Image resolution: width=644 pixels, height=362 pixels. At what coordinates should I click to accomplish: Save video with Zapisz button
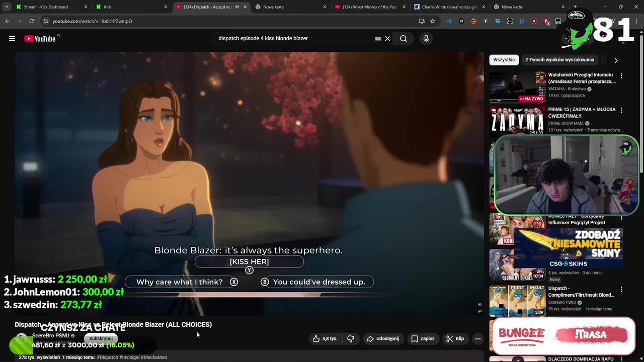click(x=423, y=339)
